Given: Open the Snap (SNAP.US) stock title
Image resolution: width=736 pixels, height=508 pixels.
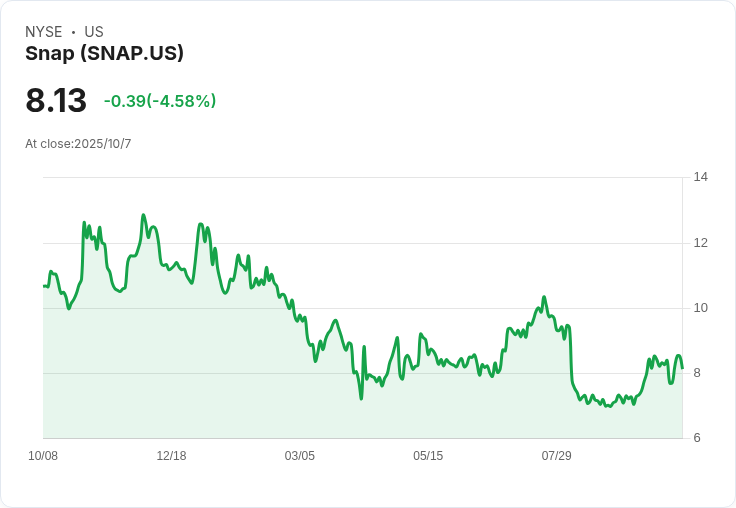Looking at the screenshot, I should (x=104, y=54).
